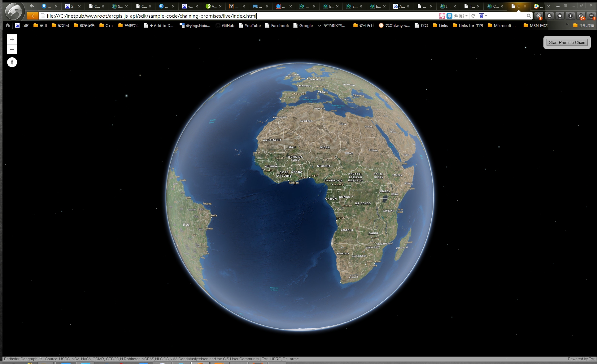Viewport: 597px width, 364px height.
Task: Click the star favorites toolbar button
Action: click(560, 16)
